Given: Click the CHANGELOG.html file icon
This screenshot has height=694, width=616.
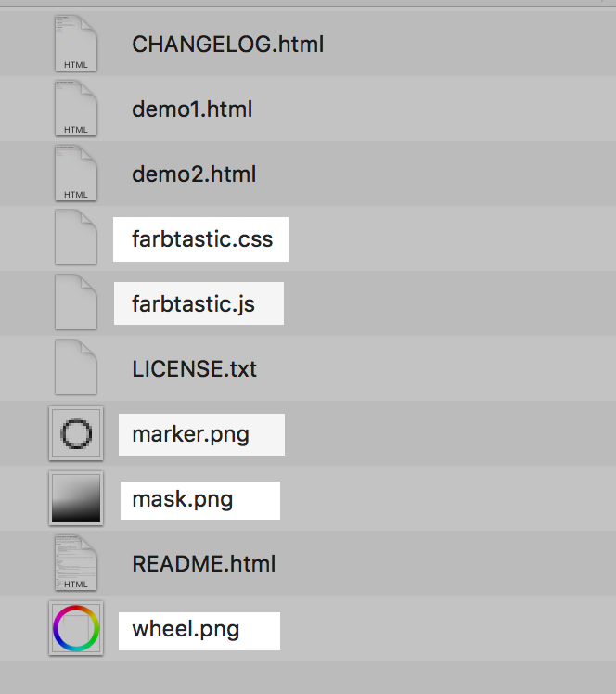Looking at the screenshot, I should tap(76, 43).
